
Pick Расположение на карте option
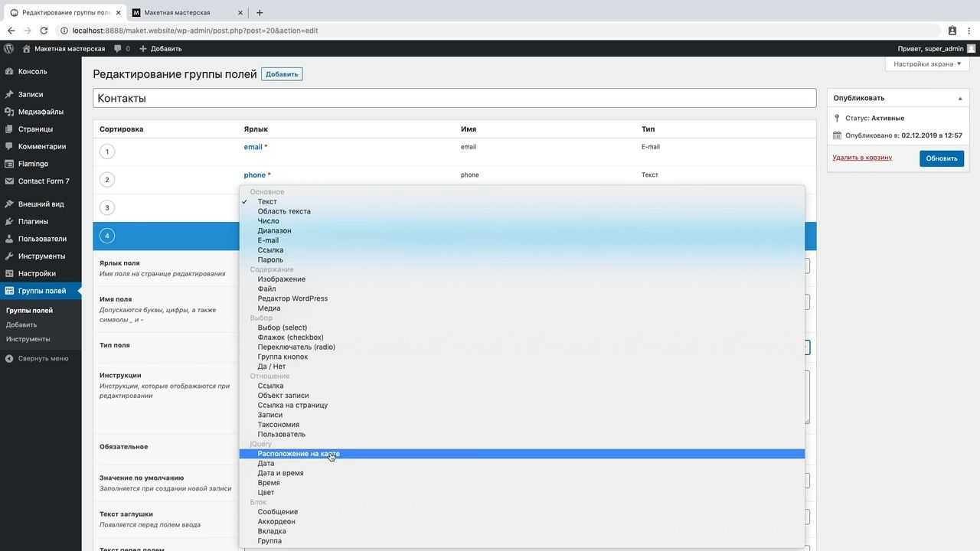[522, 454]
